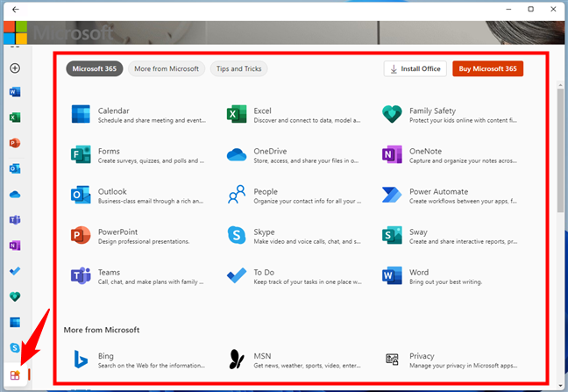Open Word from the left sidebar
The image size is (568, 392).
tap(15, 92)
